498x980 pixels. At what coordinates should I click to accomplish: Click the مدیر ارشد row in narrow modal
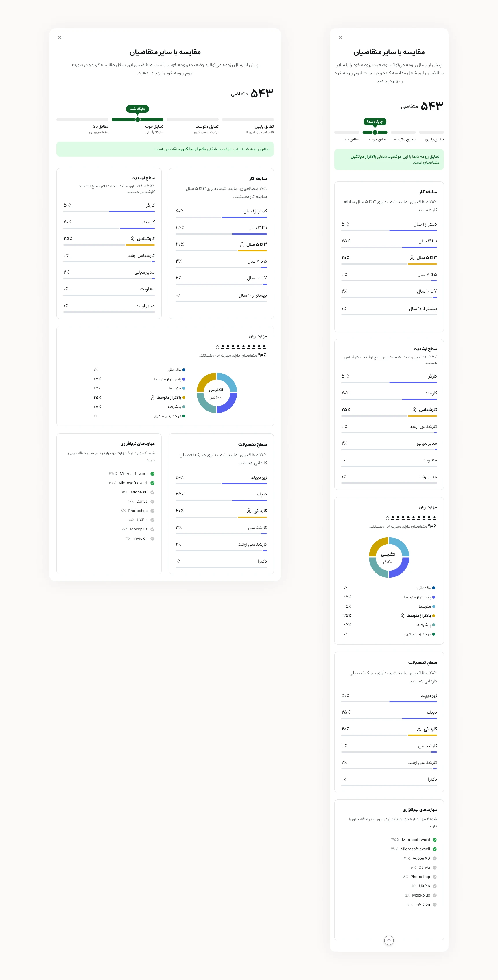(x=389, y=479)
